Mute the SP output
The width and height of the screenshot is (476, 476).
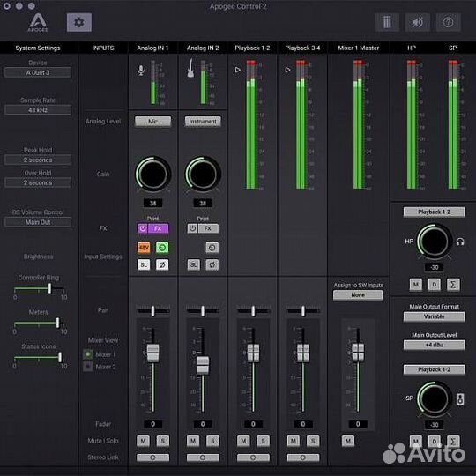415,441
